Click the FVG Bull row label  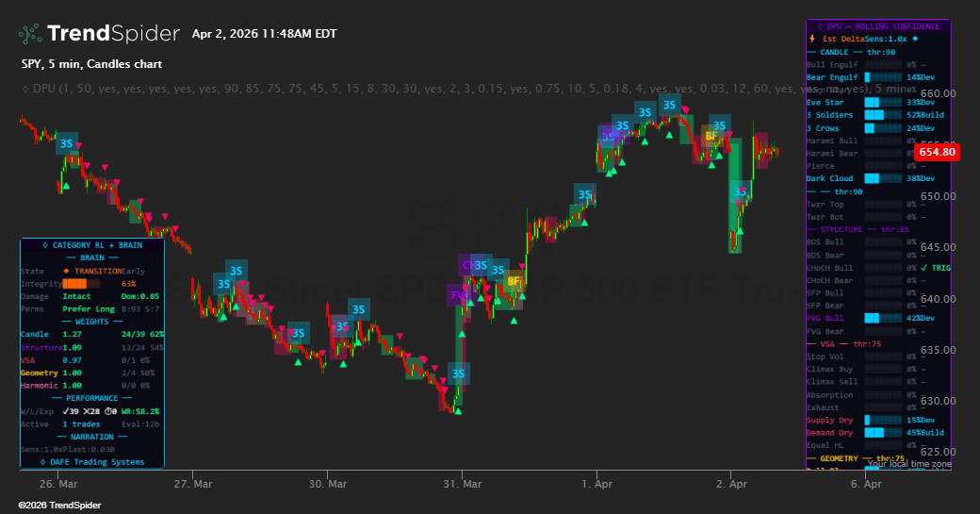pyautogui.click(x=825, y=318)
